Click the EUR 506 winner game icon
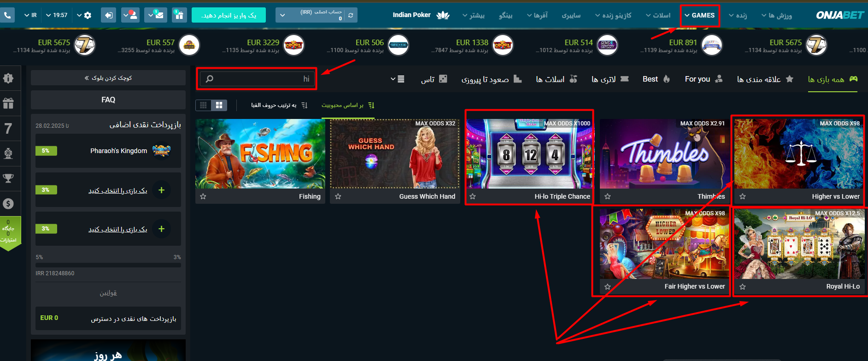 (398, 45)
